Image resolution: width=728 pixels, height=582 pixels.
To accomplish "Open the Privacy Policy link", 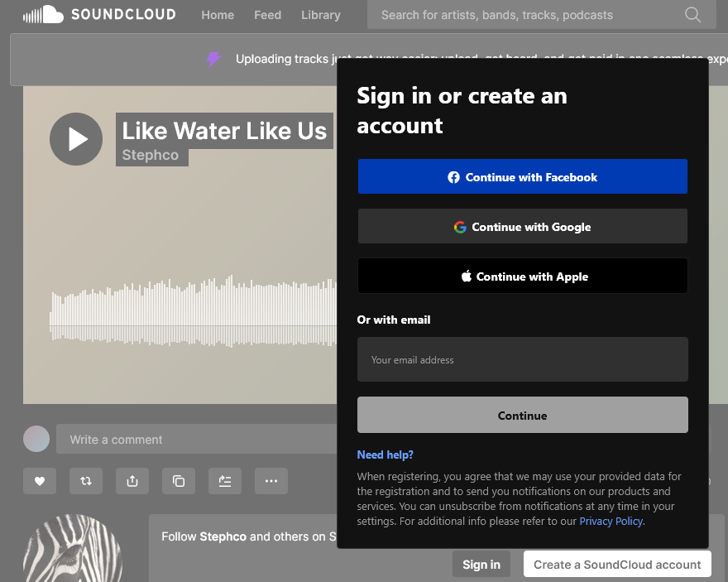I will (x=611, y=522).
